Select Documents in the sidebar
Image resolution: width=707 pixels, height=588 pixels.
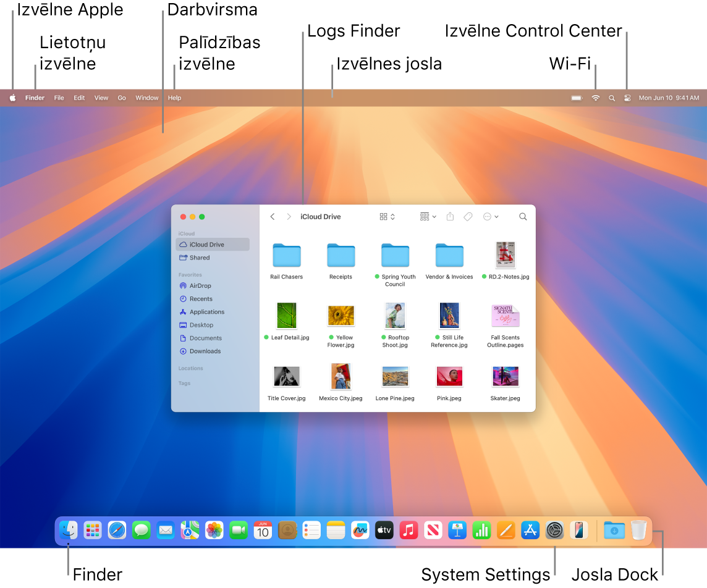tap(213, 338)
